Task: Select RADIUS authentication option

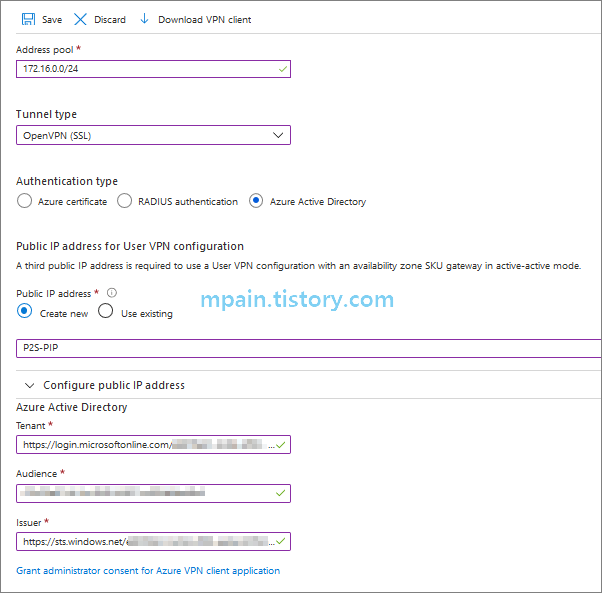Action: (x=124, y=201)
